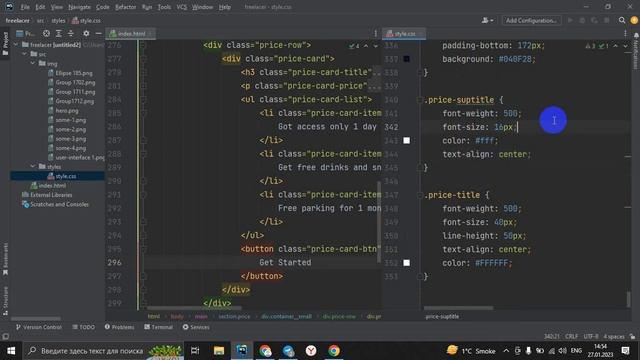Click the Stop icon in run toolbar
The width and height of the screenshot is (640, 360).
click(x=607, y=20)
